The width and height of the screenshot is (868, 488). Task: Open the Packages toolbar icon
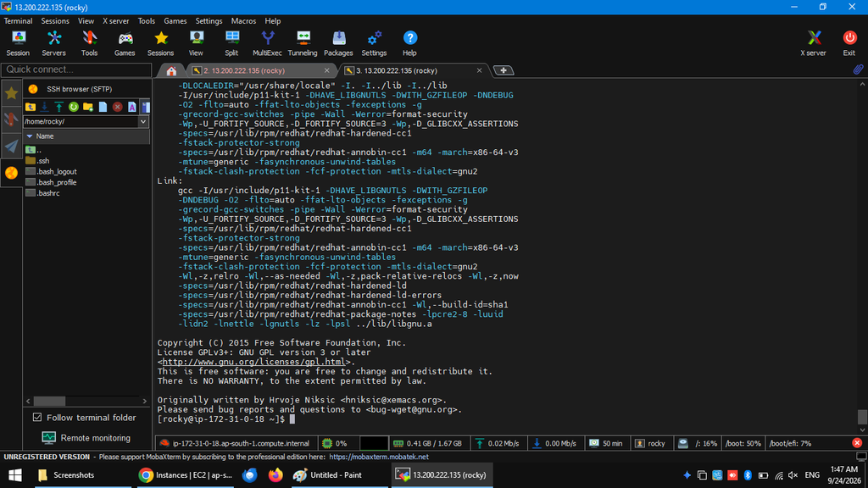(x=338, y=43)
